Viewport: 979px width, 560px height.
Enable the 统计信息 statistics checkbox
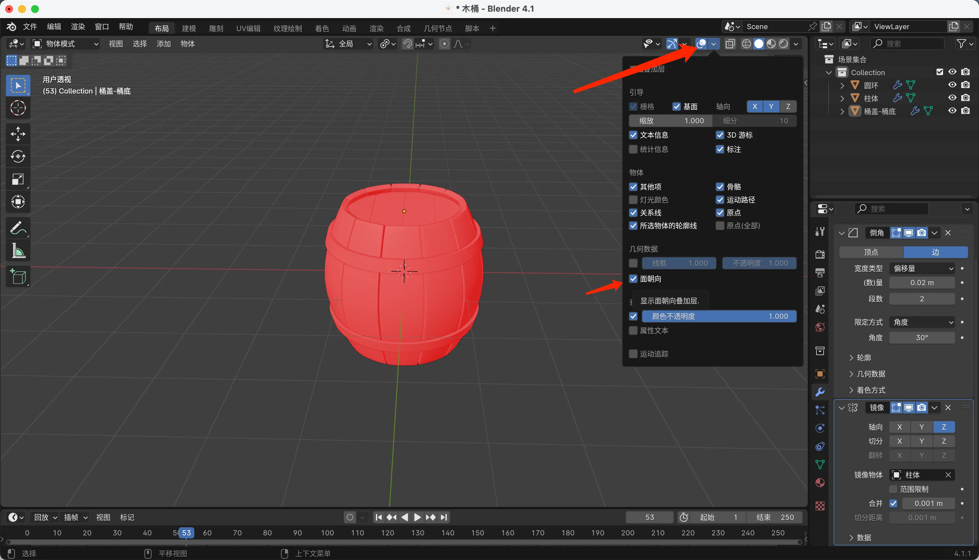[633, 149]
